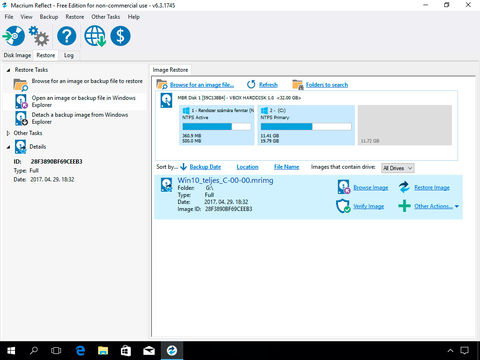Click the Refresh link

coord(268,85)
